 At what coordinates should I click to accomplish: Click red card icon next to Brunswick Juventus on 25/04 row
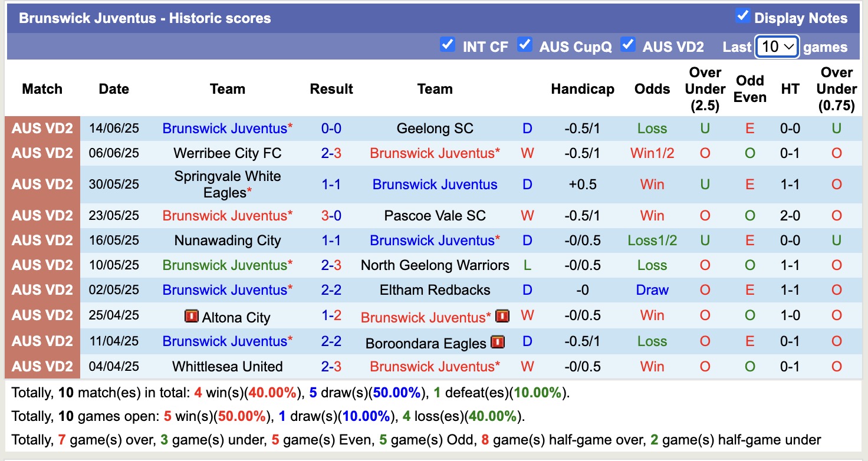pos(502,316)
